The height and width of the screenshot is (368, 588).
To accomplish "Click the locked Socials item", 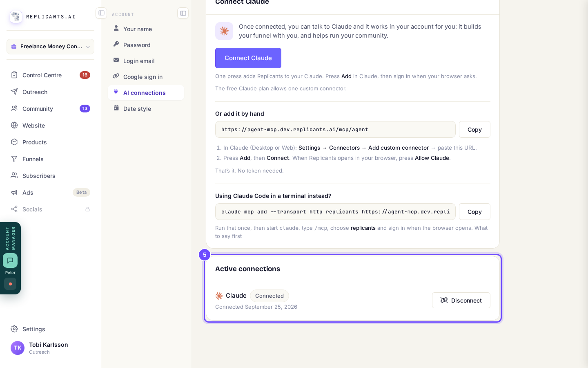I will (x=50, y=209).
